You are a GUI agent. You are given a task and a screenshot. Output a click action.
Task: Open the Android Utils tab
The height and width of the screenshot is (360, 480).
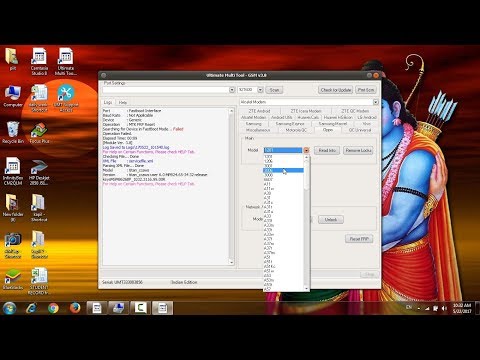(282, 117)
